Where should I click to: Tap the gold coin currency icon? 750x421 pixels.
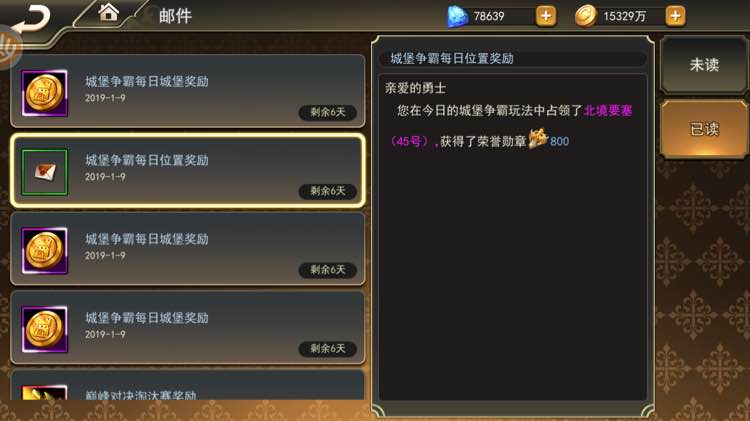point(585,16)
